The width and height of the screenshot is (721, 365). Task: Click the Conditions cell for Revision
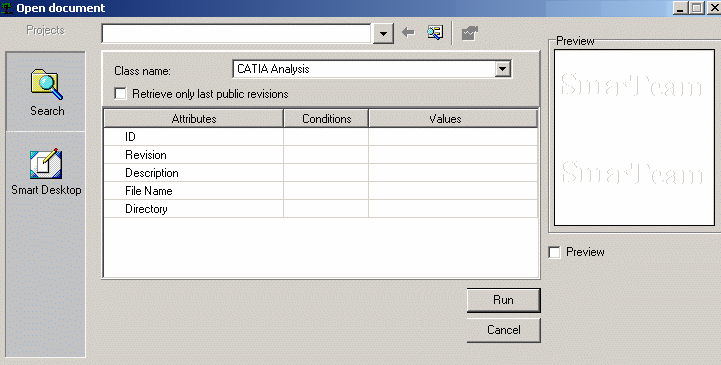tap(326, 154)
